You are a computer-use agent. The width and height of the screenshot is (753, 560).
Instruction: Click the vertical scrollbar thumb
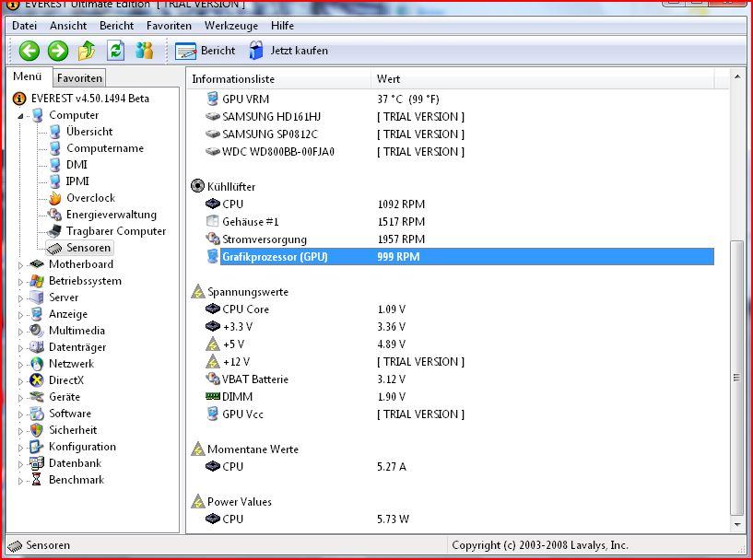pos(737,379)
